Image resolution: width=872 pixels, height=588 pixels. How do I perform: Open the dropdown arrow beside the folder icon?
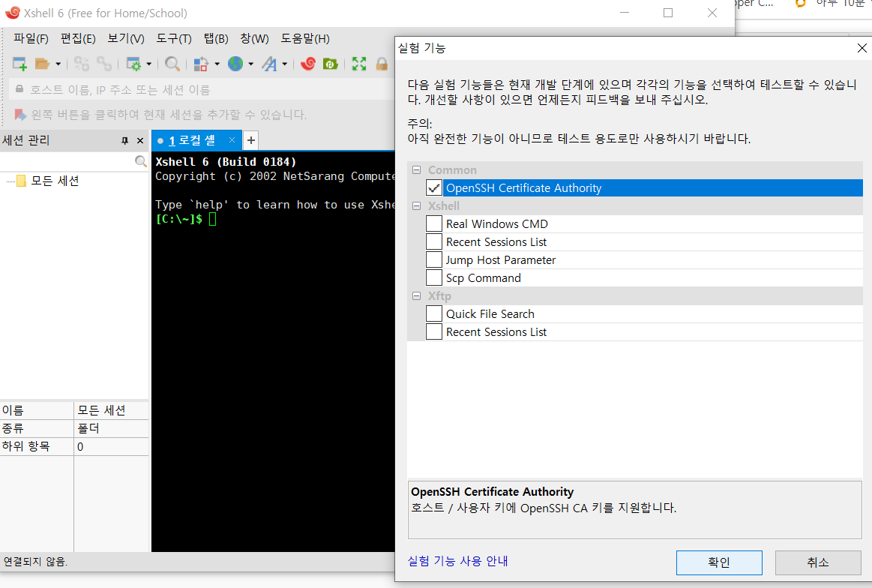pyautogui.click(x=58, y=64)
